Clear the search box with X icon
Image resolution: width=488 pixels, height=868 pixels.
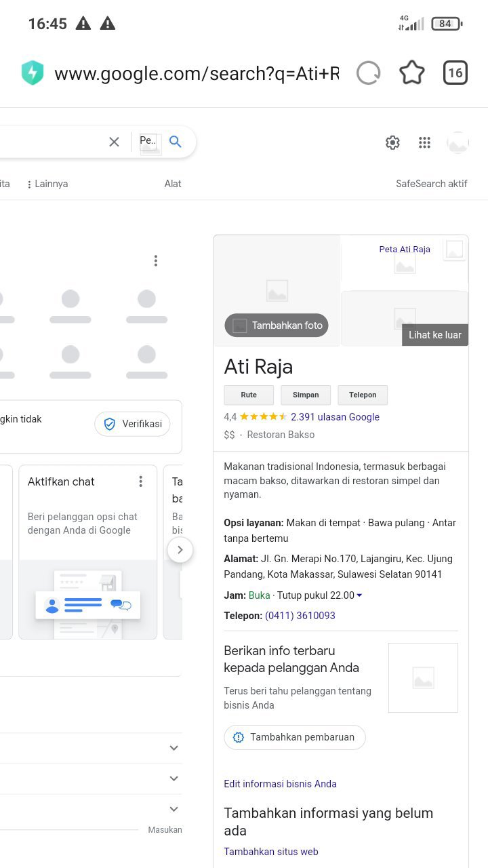point(114,142)
